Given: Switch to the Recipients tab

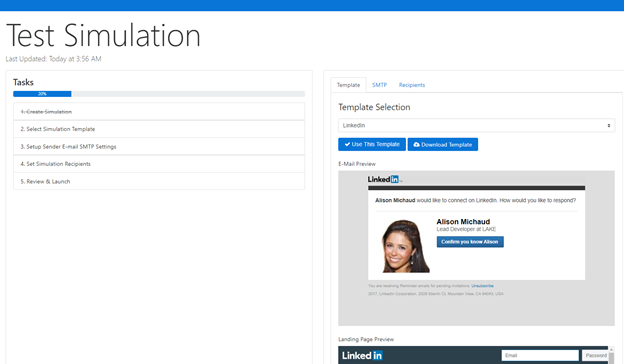Looking at the screenshot, I should click(412, 85).
